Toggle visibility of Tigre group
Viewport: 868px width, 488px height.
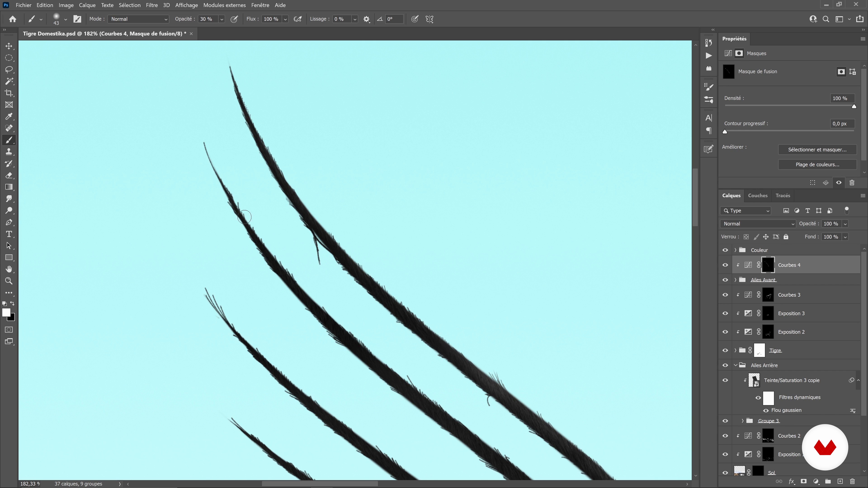click(725, 350)
